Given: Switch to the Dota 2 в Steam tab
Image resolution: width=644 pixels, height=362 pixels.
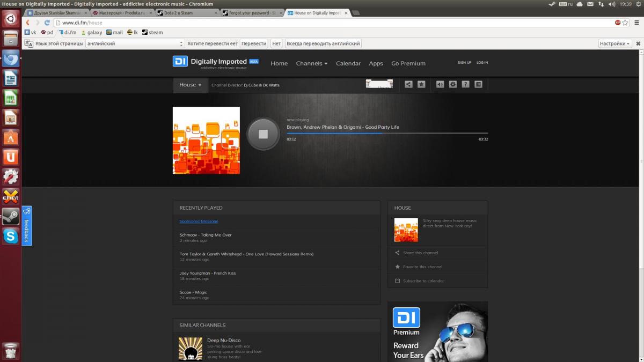Looking at the screenshot, I should [186, 12].
